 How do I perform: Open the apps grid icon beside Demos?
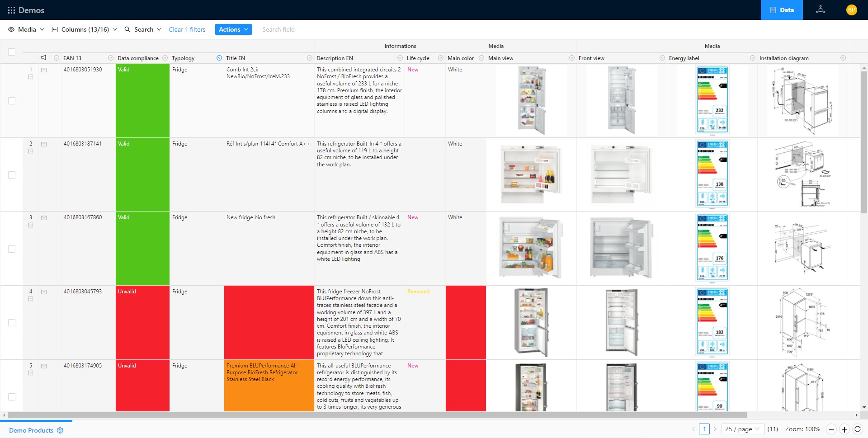tap(11, 10)
